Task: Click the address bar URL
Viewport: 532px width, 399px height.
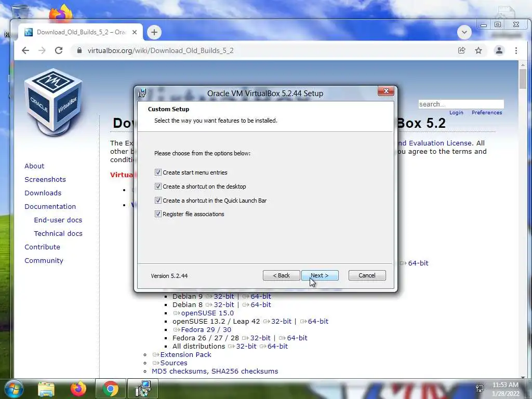Action: [161, 50]
